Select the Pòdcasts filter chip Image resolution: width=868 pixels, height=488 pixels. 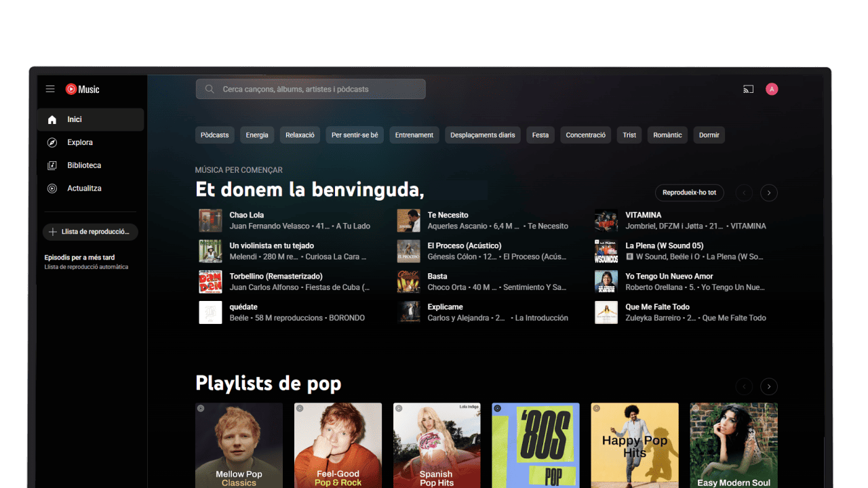coord(215,135)
